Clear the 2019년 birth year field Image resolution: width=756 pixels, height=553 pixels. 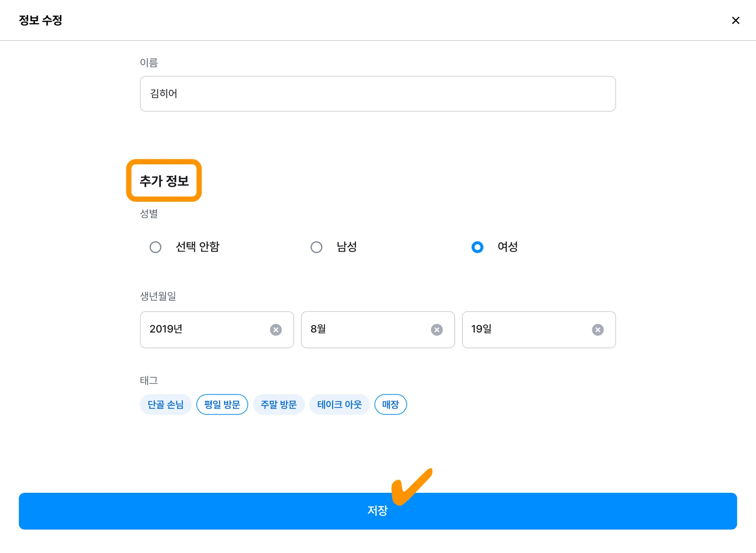pyautogui.click(x=276, y=330)
